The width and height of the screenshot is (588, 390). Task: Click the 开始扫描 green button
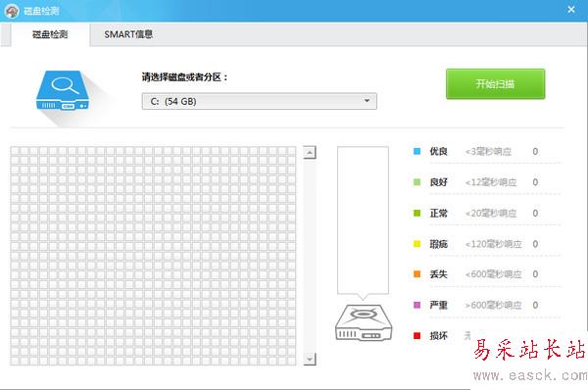495,83
